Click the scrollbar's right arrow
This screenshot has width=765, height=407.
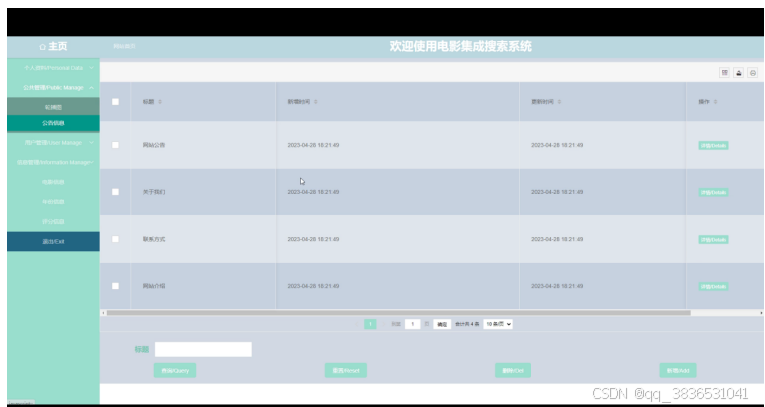tap(762, 313)
